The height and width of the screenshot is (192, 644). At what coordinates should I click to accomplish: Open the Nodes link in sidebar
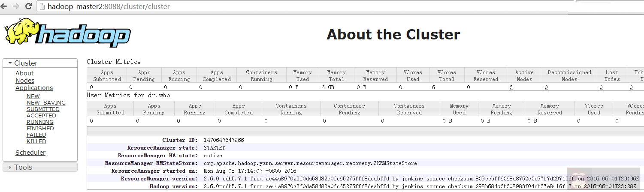(x=25, y=81)
